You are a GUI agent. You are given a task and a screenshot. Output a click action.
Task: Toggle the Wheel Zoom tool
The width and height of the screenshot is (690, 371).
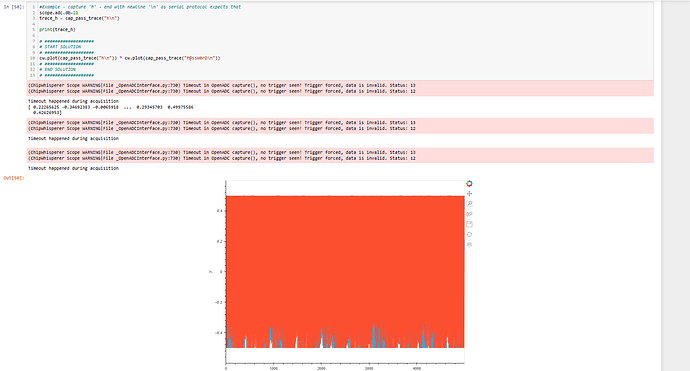(469, 214)
